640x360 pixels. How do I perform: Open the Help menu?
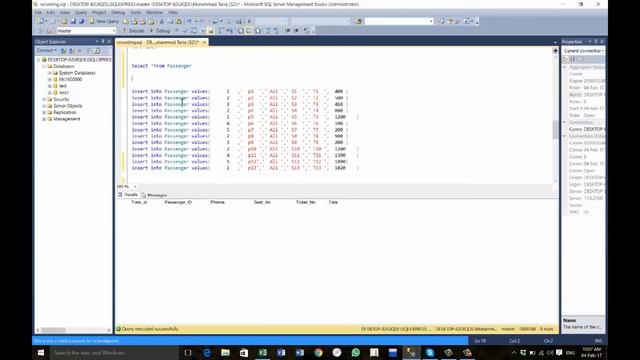(x=173, y=12)
